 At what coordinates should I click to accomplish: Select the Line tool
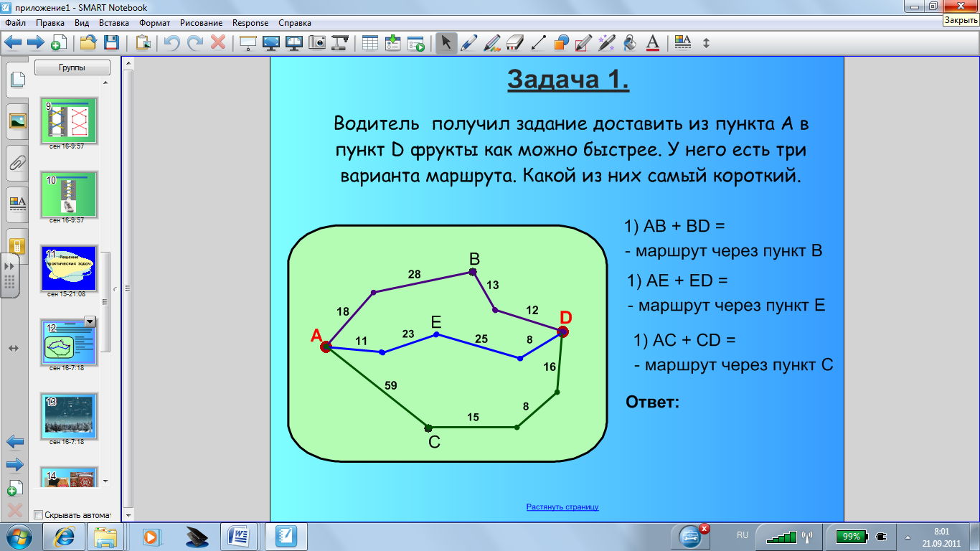[538, 42]
